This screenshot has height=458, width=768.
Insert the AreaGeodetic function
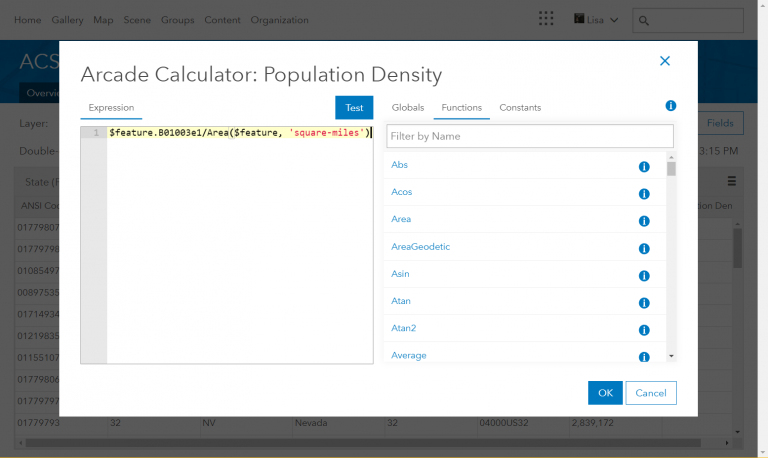click(x=420, y=246)
